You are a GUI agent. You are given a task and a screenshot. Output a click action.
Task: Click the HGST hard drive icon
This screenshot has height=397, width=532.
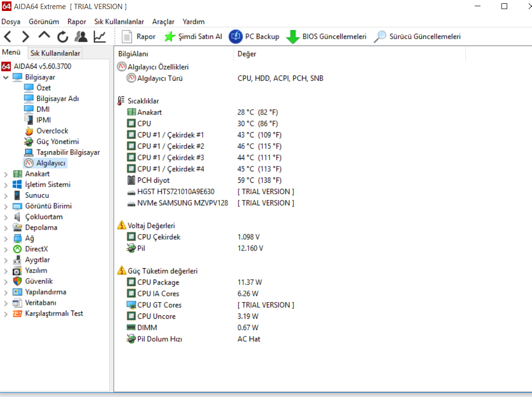[131, 192]
